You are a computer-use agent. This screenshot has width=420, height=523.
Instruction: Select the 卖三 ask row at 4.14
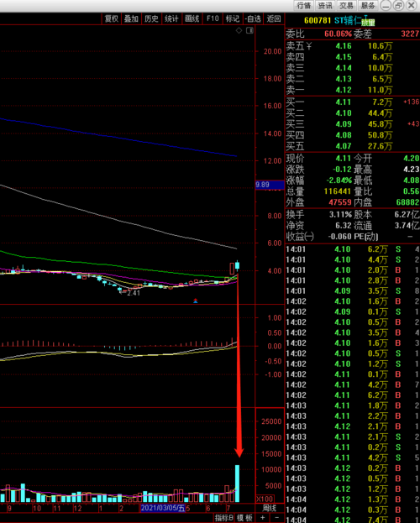[x=352, y=68]
